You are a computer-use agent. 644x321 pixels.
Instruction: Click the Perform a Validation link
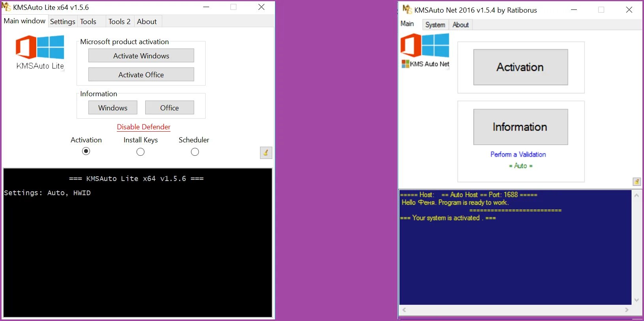coord(518,155)
